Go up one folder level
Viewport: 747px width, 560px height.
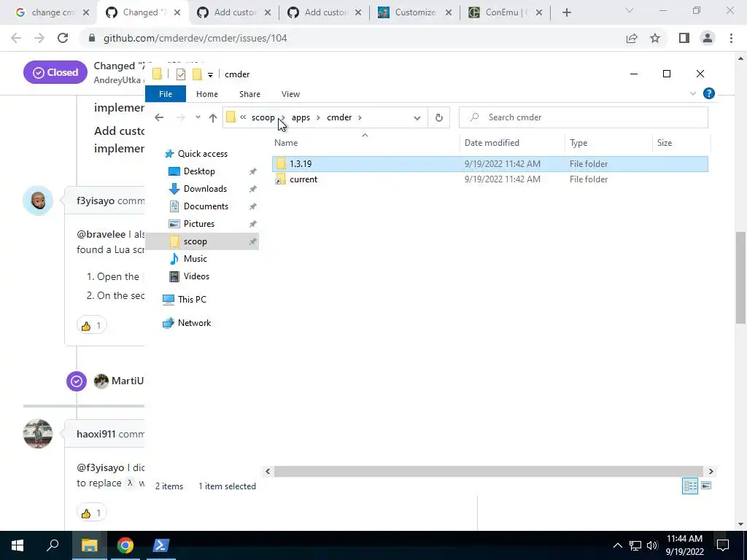click(213, 117)
